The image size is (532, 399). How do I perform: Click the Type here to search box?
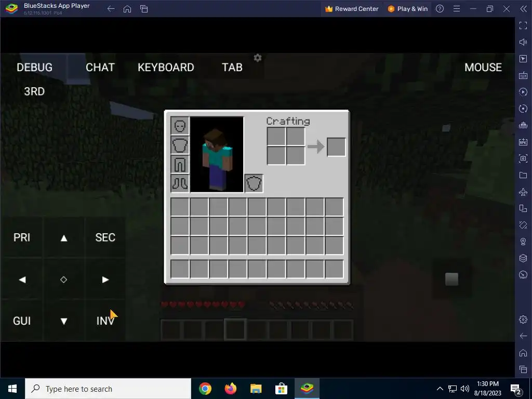click(108, 389)
